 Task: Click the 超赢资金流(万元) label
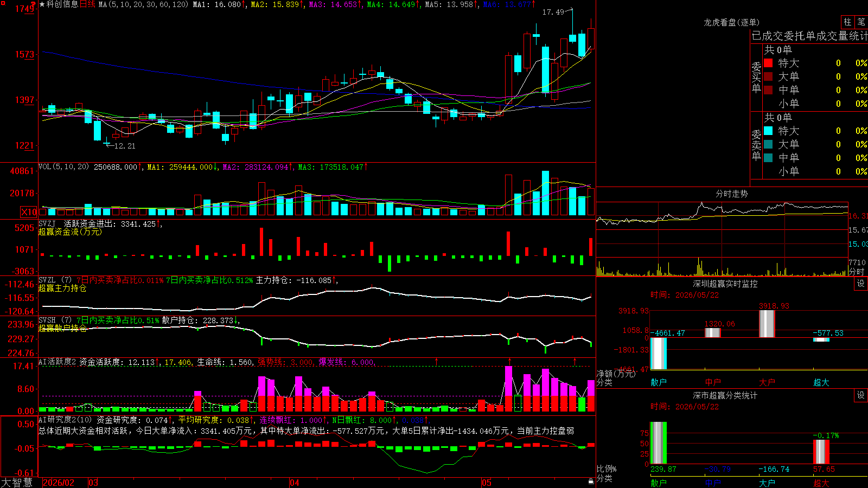[x=70, y=232]
